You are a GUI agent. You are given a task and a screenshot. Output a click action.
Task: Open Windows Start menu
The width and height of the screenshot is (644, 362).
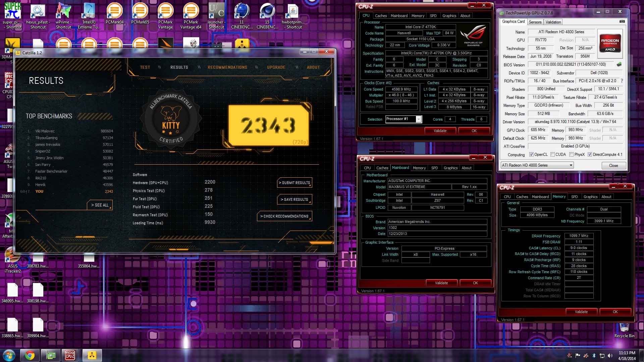(x=9, y=355)
